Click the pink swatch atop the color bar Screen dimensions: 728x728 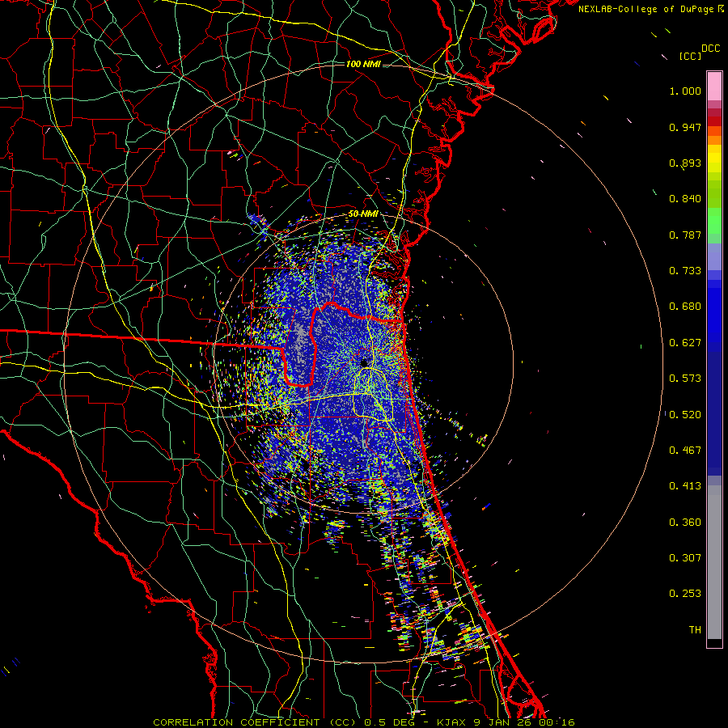point(714,87)
